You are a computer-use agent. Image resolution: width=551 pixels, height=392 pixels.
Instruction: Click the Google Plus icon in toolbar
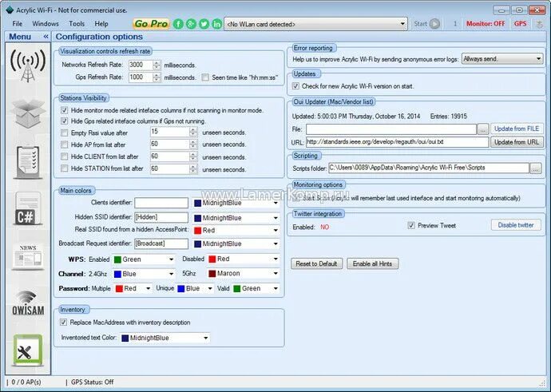(x=191, y=24)
